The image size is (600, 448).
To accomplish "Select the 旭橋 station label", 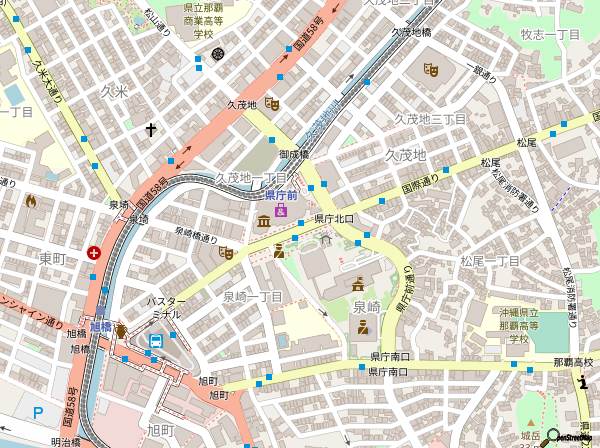I will pyautogui.click(x=101, y=327).
